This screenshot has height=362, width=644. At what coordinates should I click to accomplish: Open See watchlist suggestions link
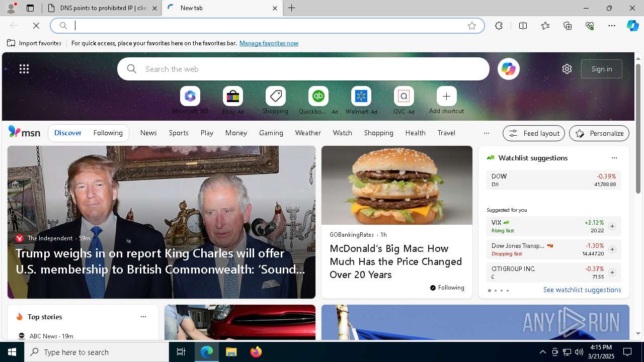(x=582, y=290)
